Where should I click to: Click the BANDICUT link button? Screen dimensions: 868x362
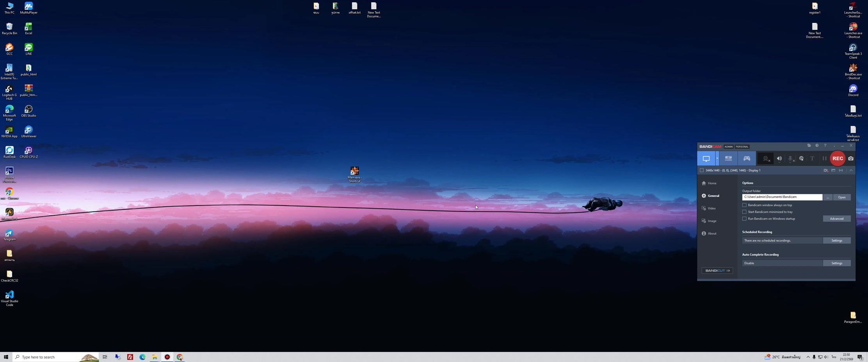click(717, 271)
